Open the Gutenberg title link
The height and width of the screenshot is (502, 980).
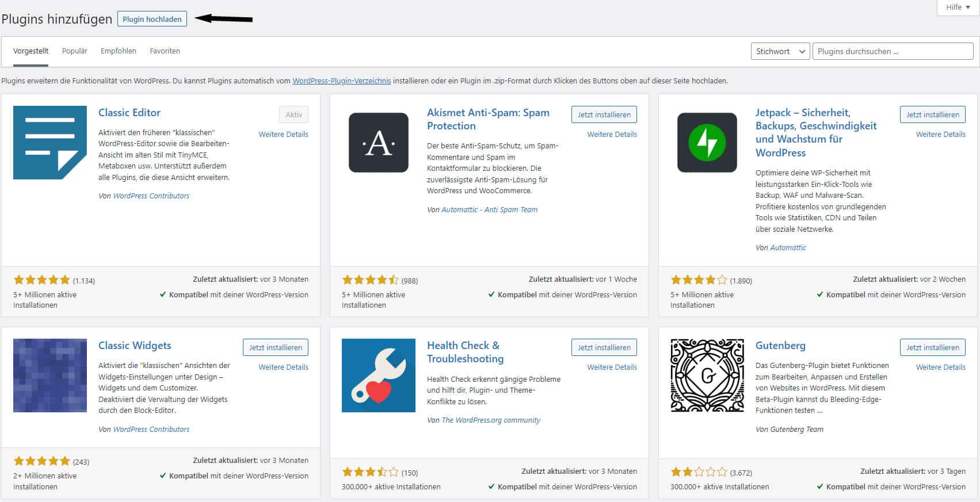pyautogui.click(x=780, y=346)
